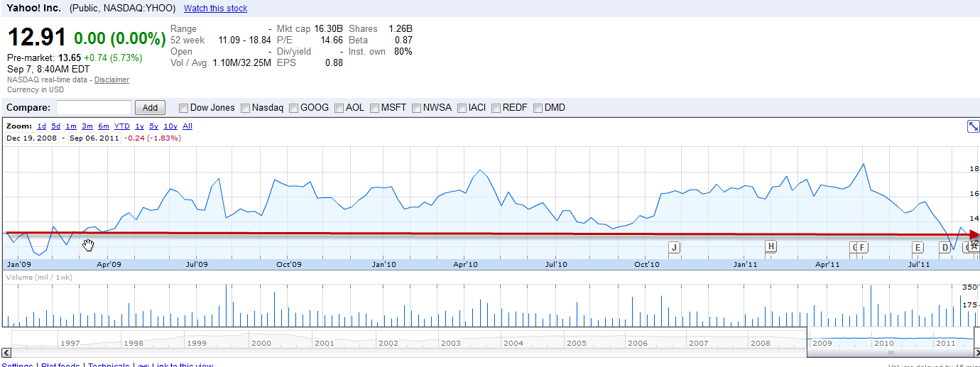Select news flag D on the chart

coord(944,247)
